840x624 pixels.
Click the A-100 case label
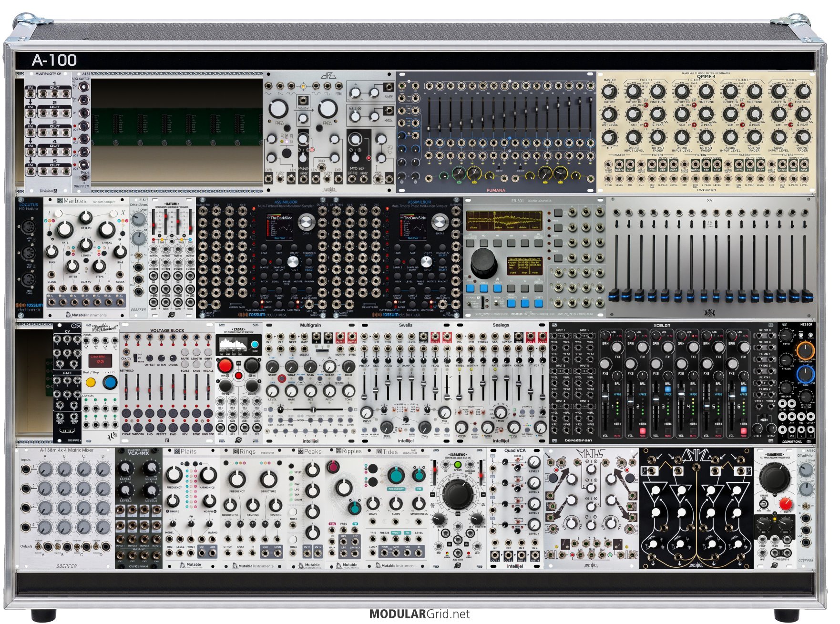pyautogui.click(x=54, y=60)
